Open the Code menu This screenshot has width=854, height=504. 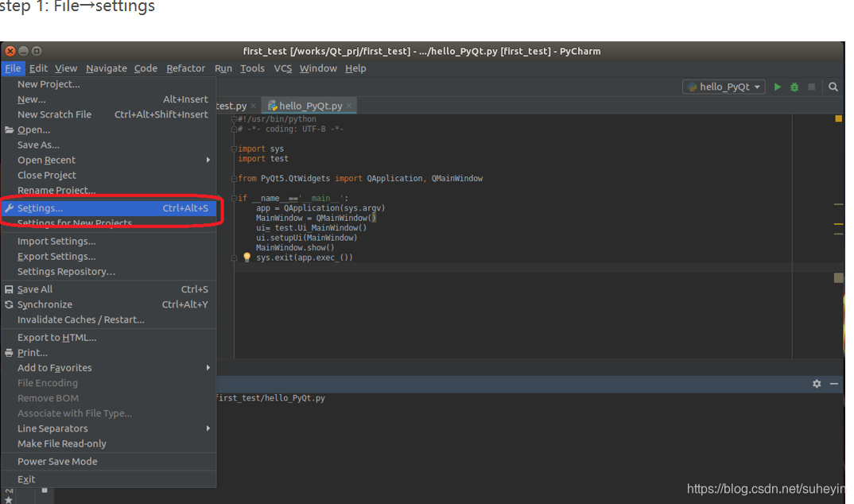click(146, 68)
